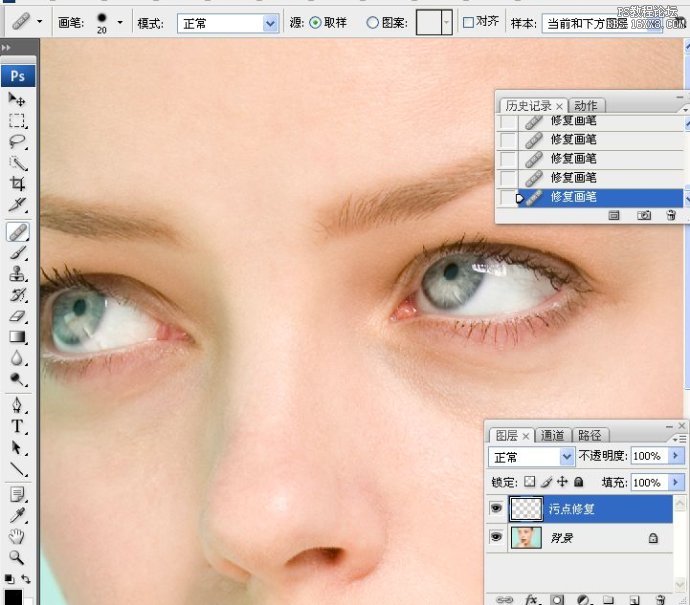Toggle lock image pixels brush icon

pos(546,482)
